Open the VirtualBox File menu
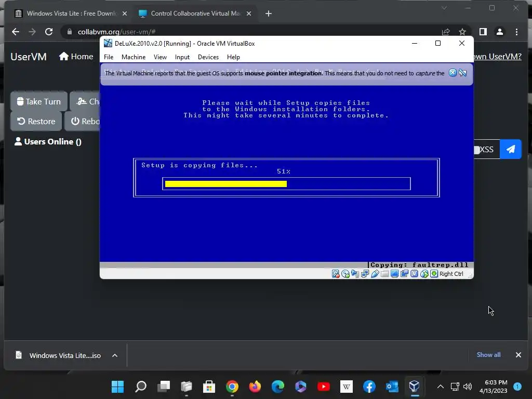 (109, 57)
